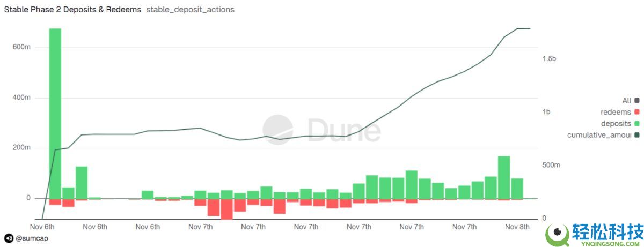The width and height of the screenshot is (644, 247).
Task: Open the @sumcap author profile link
Action: click(32, 238)
